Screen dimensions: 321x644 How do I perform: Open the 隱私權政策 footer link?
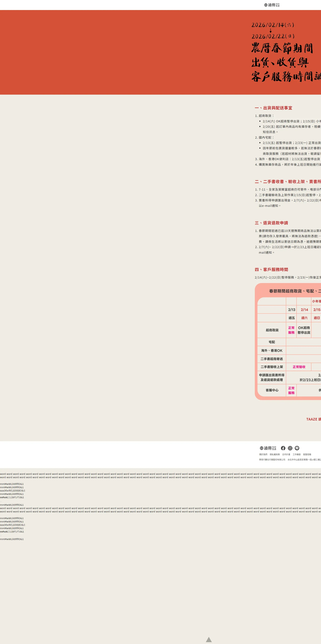click(x=275, y=455)
